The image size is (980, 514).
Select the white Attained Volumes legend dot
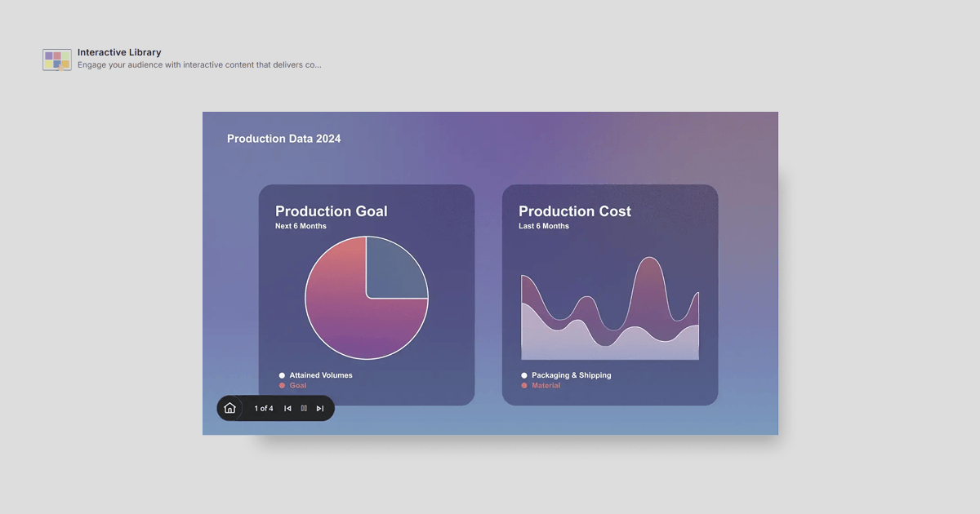click(x=282, y=375)
